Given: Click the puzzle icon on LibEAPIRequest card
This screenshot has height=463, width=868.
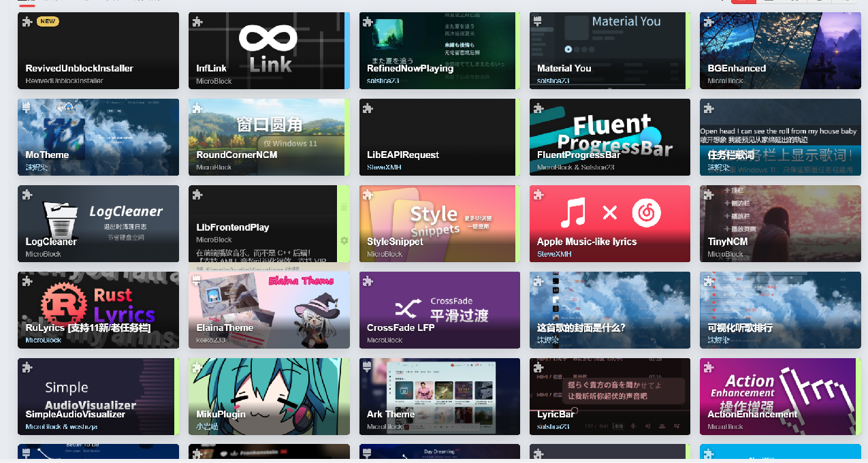Looking at the screenshot, I should [x=368, y=108].
